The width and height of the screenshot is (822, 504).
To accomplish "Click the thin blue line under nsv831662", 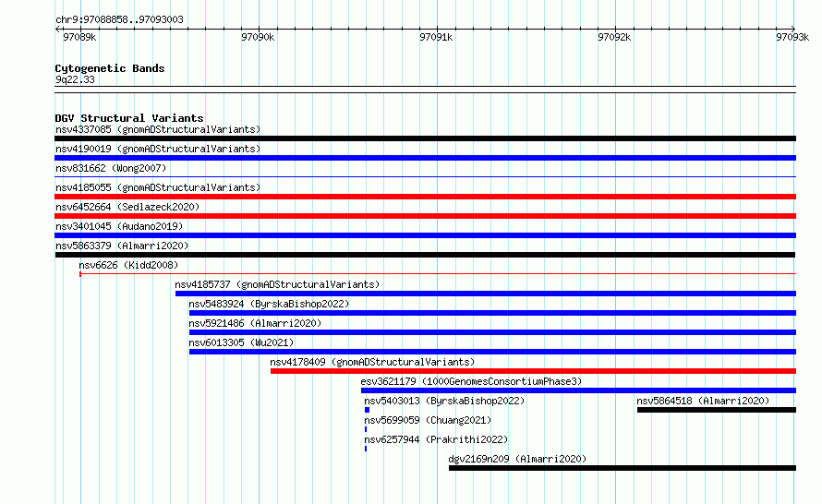I will [x=425, y=177].
